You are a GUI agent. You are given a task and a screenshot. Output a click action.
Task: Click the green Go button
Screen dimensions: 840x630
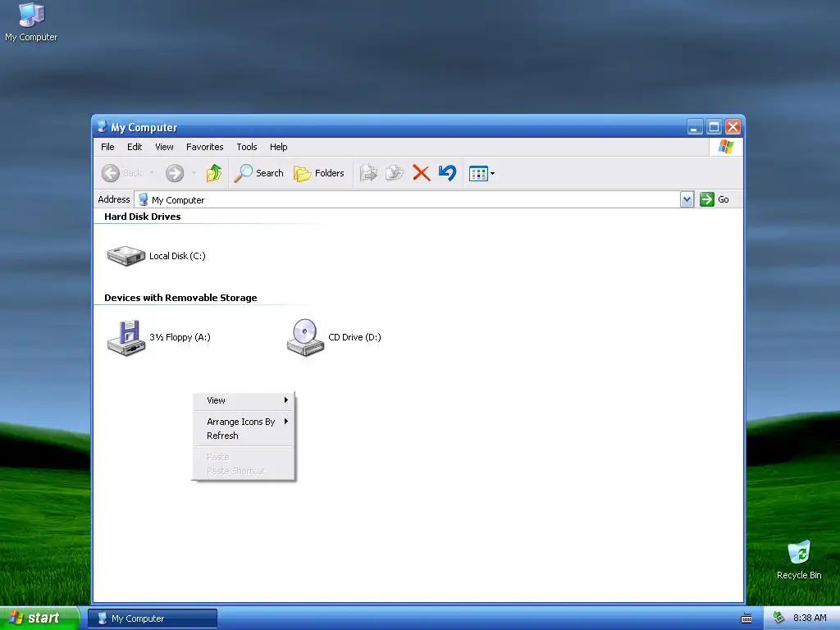click(x=714, y=199)
